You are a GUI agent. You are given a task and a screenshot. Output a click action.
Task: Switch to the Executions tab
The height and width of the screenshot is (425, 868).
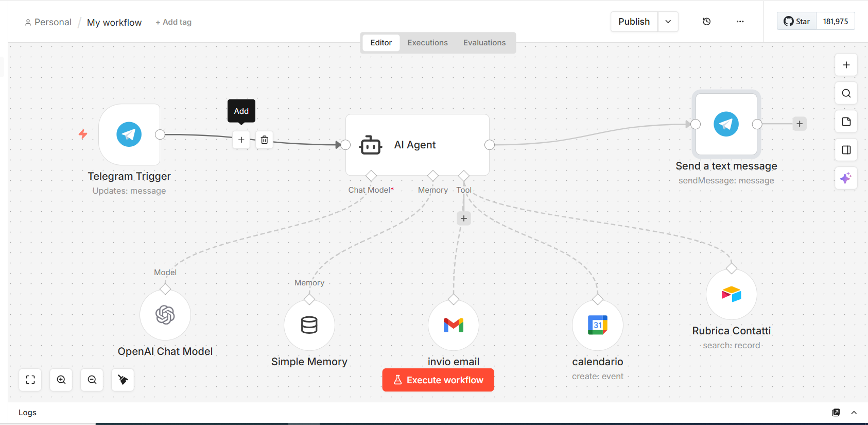tap(428, 43)
